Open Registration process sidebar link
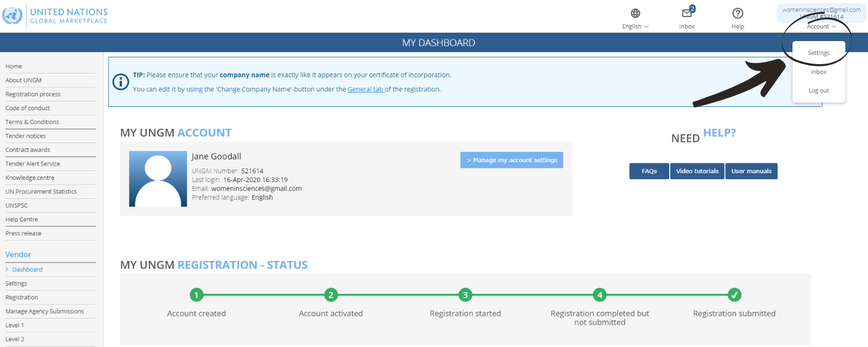This screenshot has height=347, width=868. coord(33,94)
